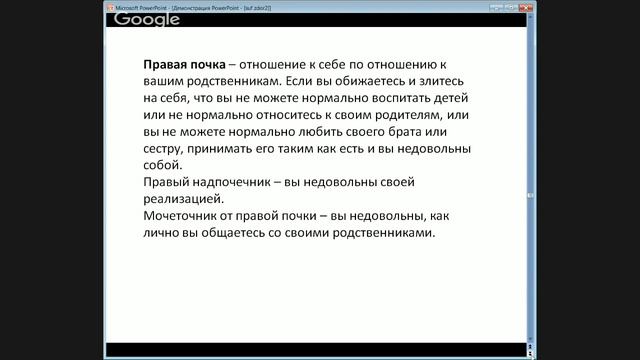Click the line 'лично вы общаетесь со своими родственниками.'
This screenshot has height=360, width=640.
coord(289,233)
